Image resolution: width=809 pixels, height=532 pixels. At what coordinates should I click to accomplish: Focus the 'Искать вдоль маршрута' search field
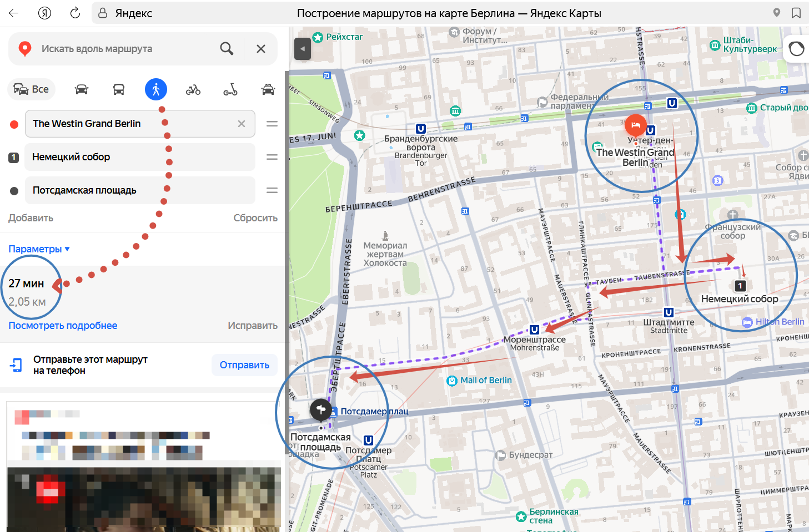(x=125, y=49)
